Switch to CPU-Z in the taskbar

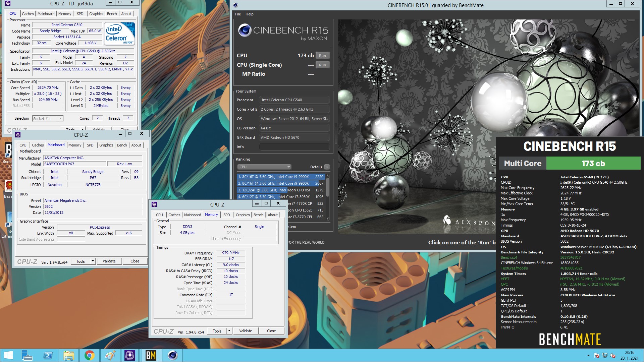pos(130,355)
